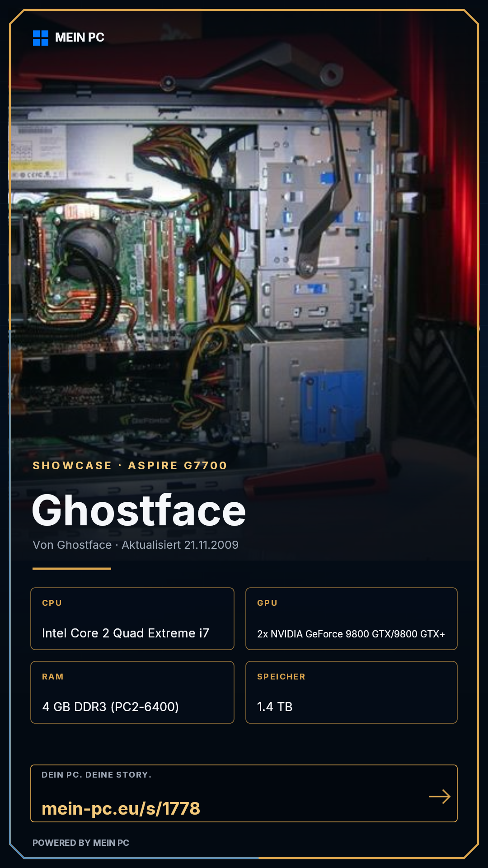The image size is (488, 868).
Task: Click 'DEIN PC. DEINE STORY.' caption
Action: (97, 775)
